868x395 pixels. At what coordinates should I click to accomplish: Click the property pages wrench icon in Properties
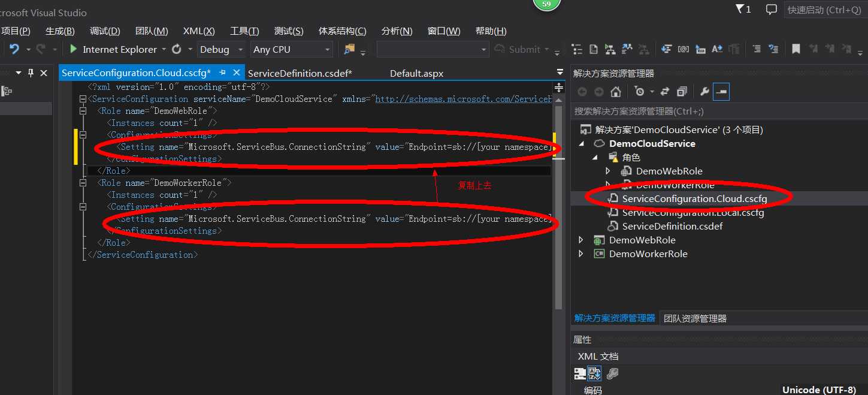pos(612,373)
